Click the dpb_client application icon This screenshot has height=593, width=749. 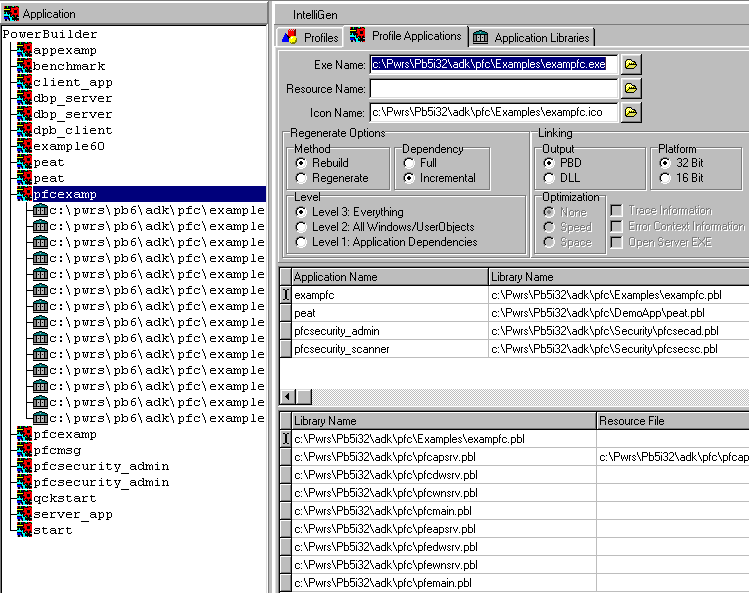24,130
